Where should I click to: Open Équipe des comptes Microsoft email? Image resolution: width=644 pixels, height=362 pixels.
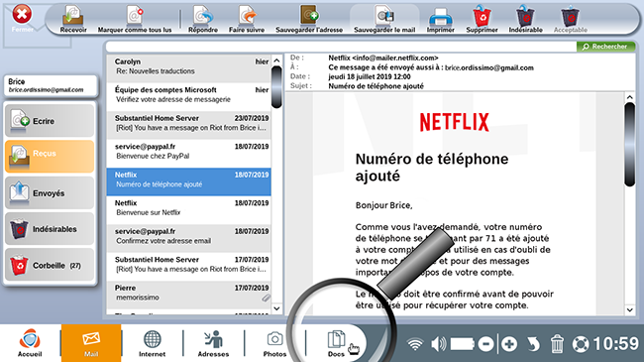point(188,96)
